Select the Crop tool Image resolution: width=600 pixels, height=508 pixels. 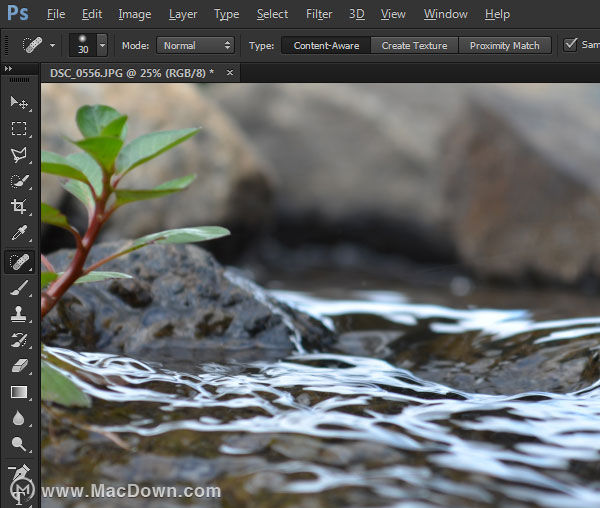(x=19, y=207)
